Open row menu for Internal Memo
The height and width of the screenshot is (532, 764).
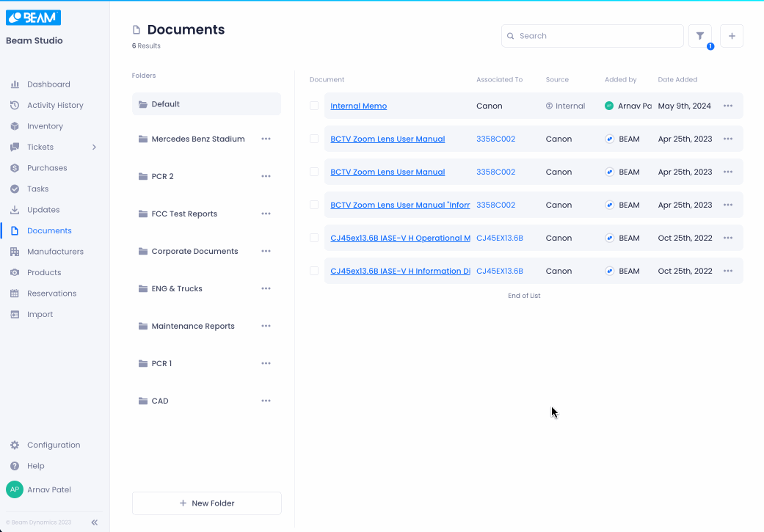tap(728, 106)
